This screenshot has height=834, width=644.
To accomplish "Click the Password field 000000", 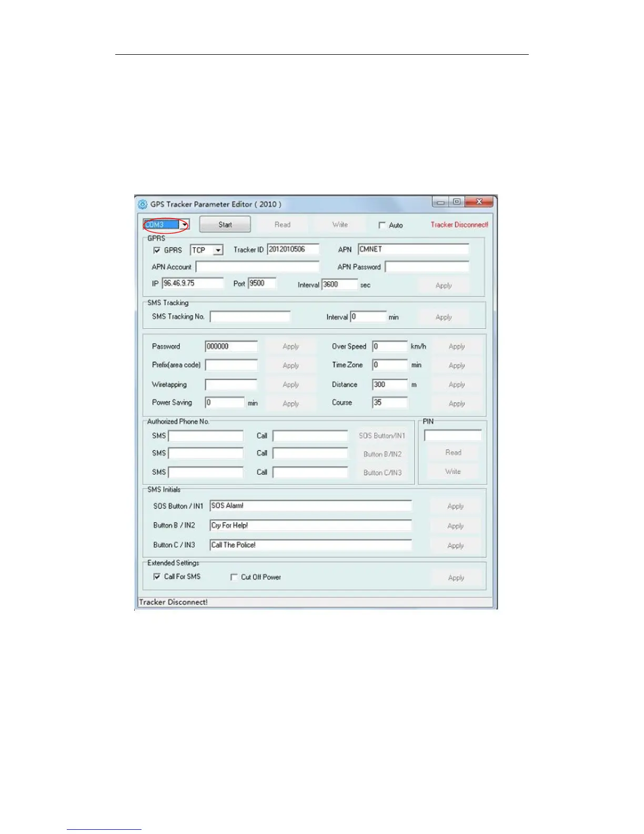I will tap(231, 346).
